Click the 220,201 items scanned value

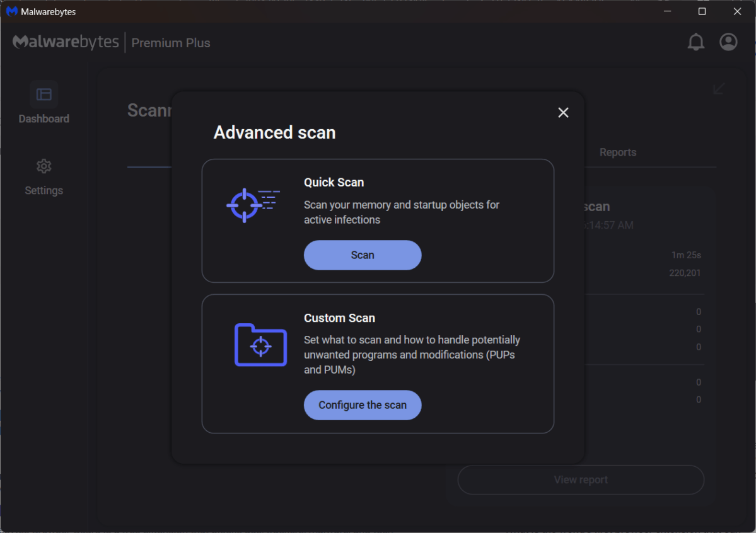click(x=685, y=273)
